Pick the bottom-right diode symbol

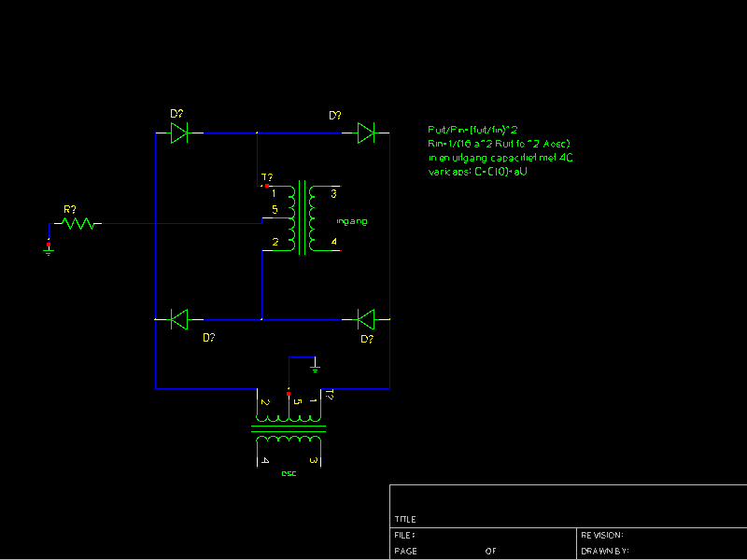tap(366, 319)
